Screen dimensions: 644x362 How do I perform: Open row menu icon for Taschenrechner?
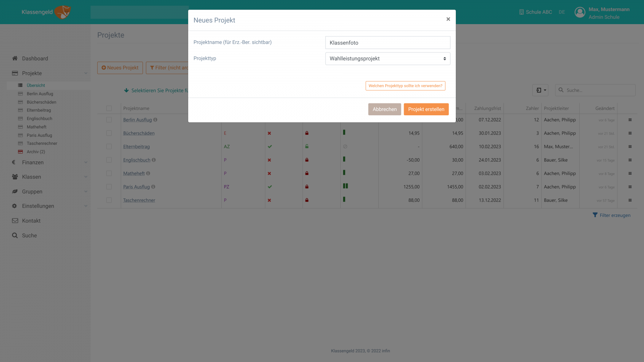[630, 200]
